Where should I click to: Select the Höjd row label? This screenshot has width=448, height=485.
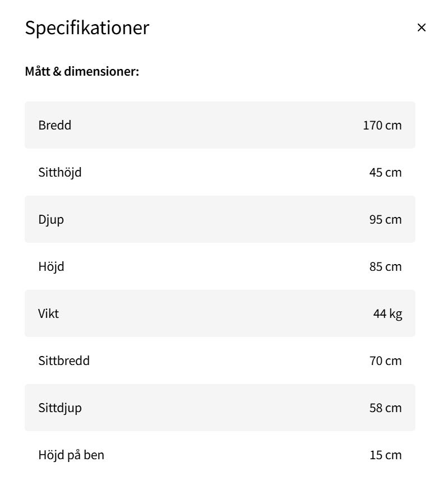[x=51, y=266]
